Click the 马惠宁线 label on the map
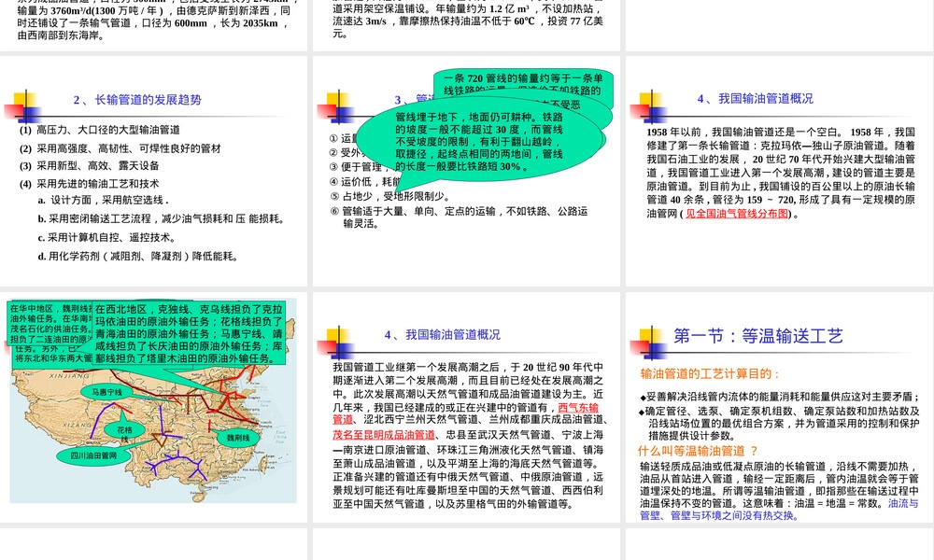The image size is (934, 560). pyautogui.click(x=106, y=392)
